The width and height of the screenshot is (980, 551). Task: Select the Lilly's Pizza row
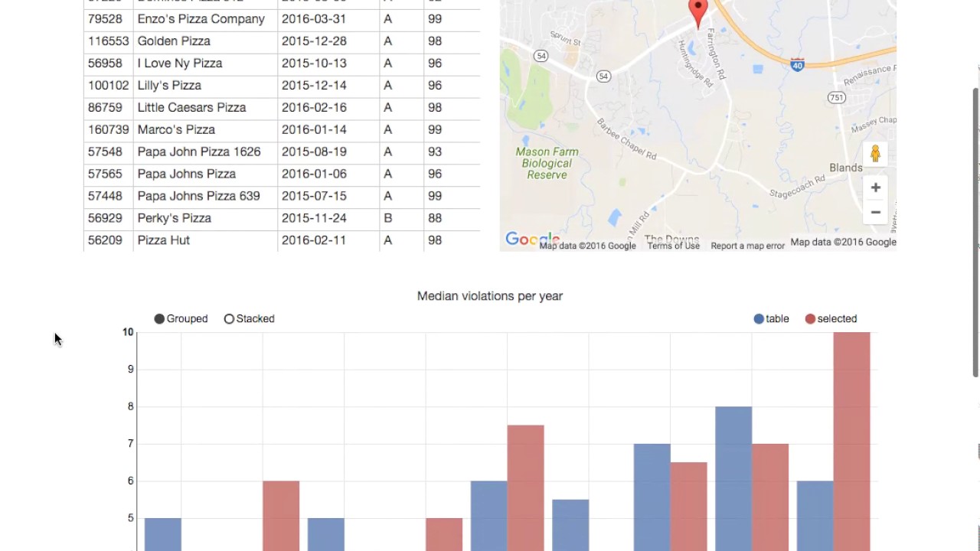[x=282, y=86]
